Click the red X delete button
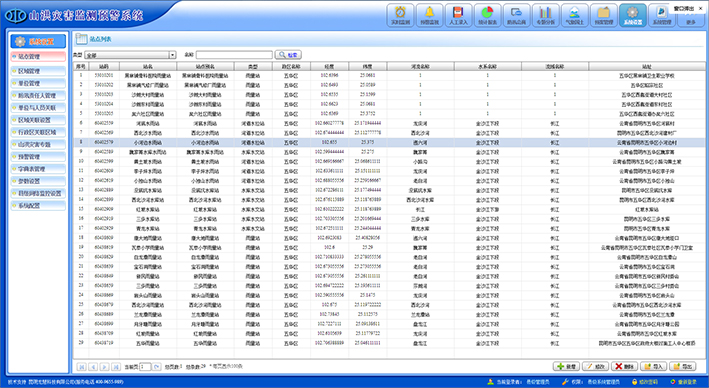 pyautogui.click(x=624, y=366)
